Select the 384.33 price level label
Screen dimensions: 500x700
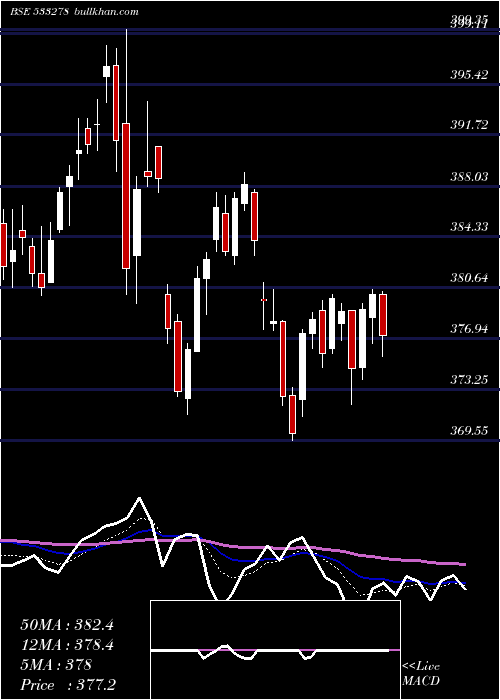469,227
